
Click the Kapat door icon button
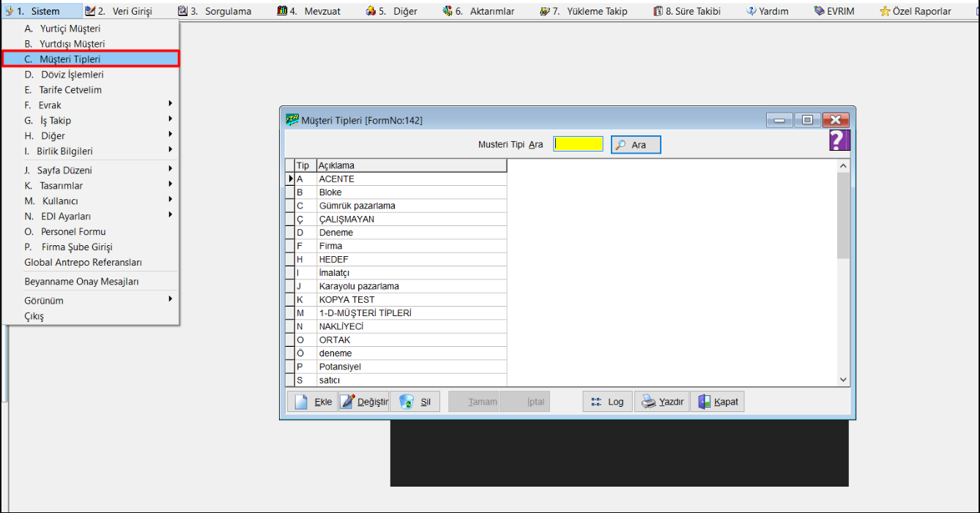click(717, 402)
